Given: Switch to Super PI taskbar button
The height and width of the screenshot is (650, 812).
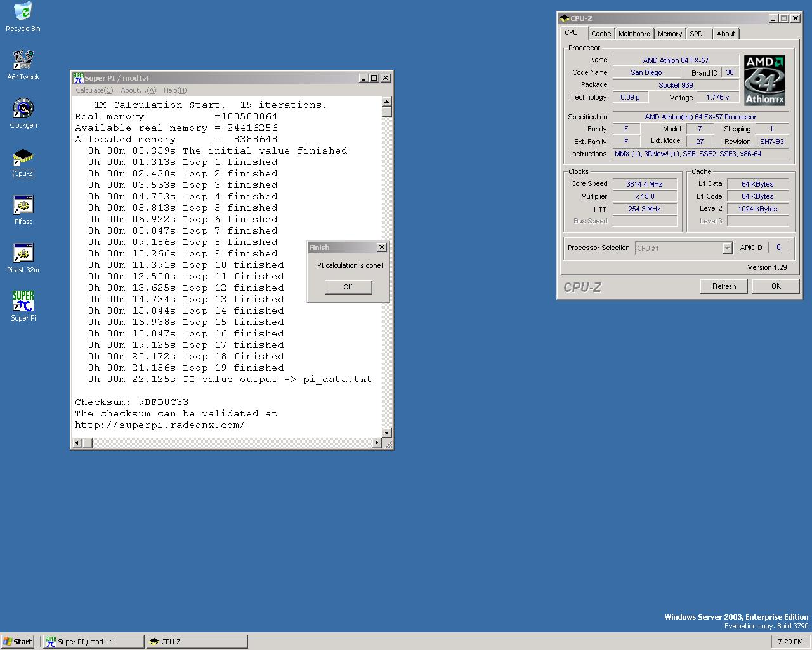Looking at the screenshot, I should 93,642.
